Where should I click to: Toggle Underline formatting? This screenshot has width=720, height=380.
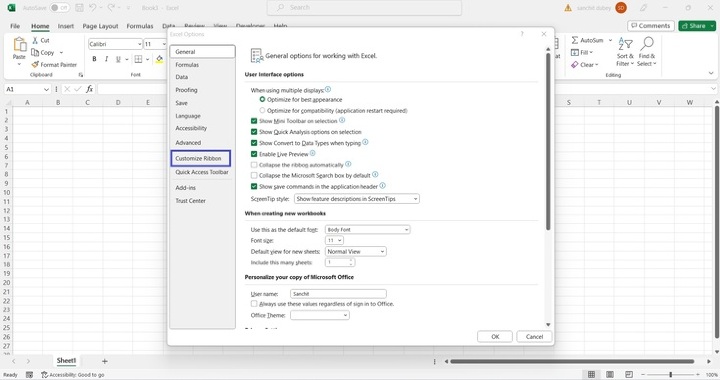tap(118, 59)
